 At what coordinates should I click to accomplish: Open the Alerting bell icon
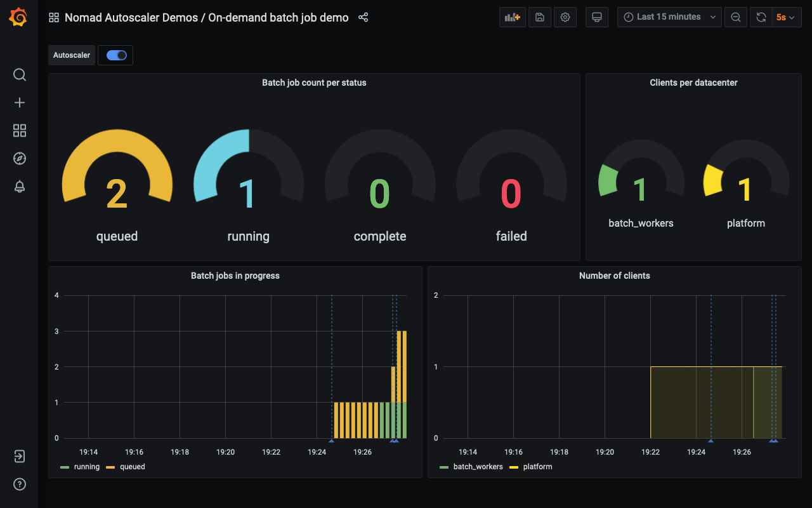point(20,187)
